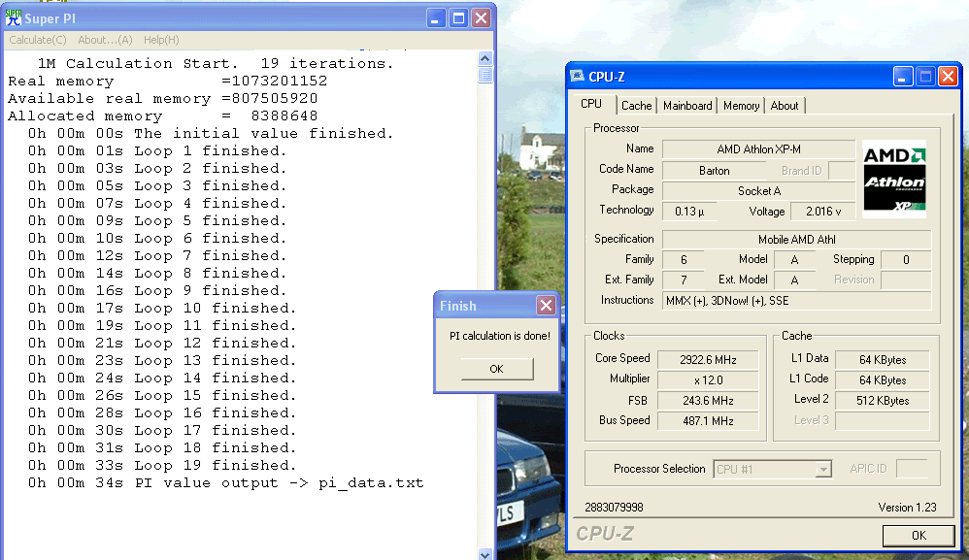Viewport: 969px width, 560px height.
Task: Click the Family field showing 6
Action: [x=684, y=260]
